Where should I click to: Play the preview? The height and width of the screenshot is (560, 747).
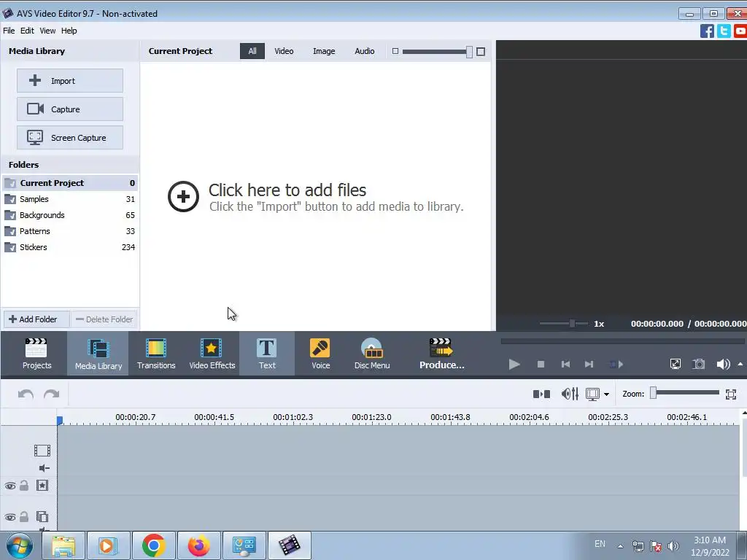point(514,365)
